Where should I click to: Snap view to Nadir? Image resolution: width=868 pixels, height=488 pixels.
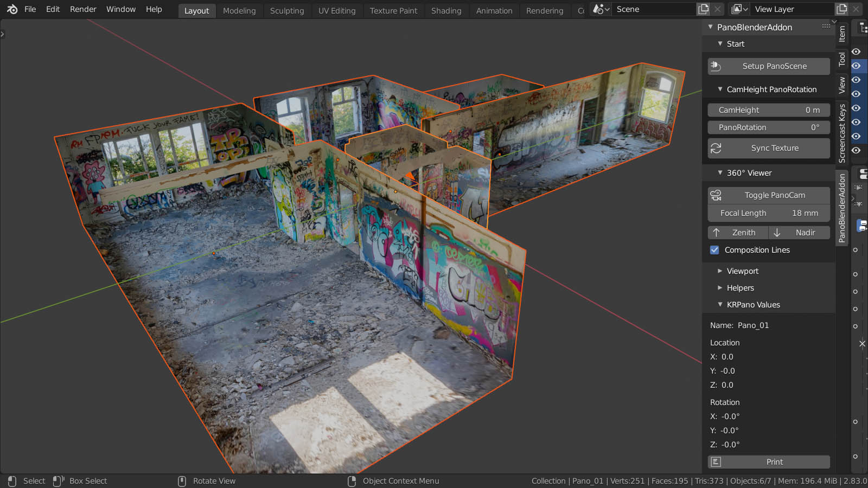click(800, 233)
